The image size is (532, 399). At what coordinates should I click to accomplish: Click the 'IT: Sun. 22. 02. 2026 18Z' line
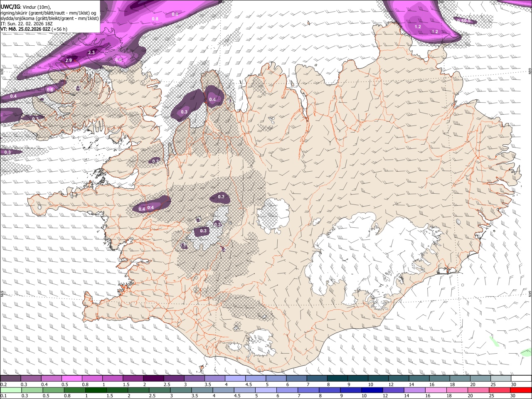point(27,24)
